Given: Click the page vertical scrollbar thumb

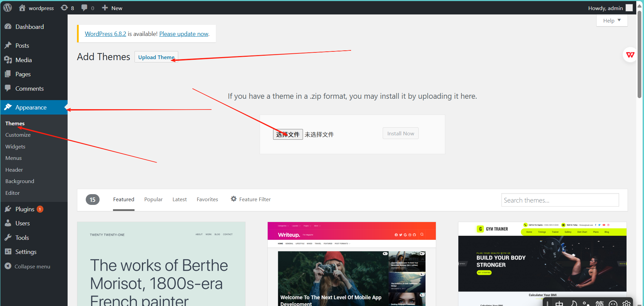Looking at the screenshot, I should [640, 54].
